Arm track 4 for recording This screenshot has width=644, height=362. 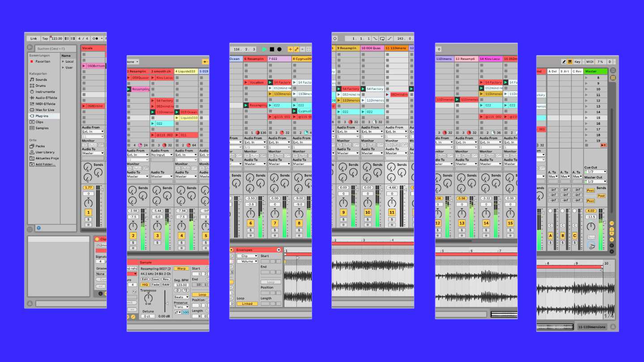pos(181,248)
